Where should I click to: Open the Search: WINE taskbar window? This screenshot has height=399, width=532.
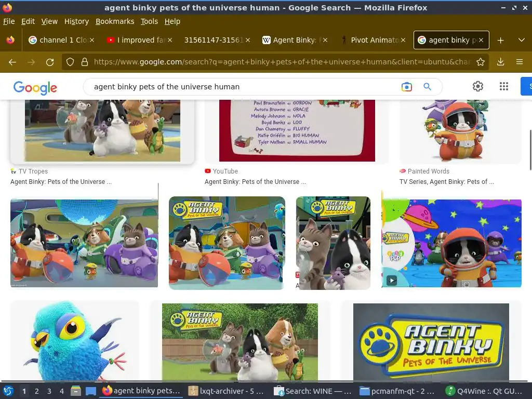[312, 391]
